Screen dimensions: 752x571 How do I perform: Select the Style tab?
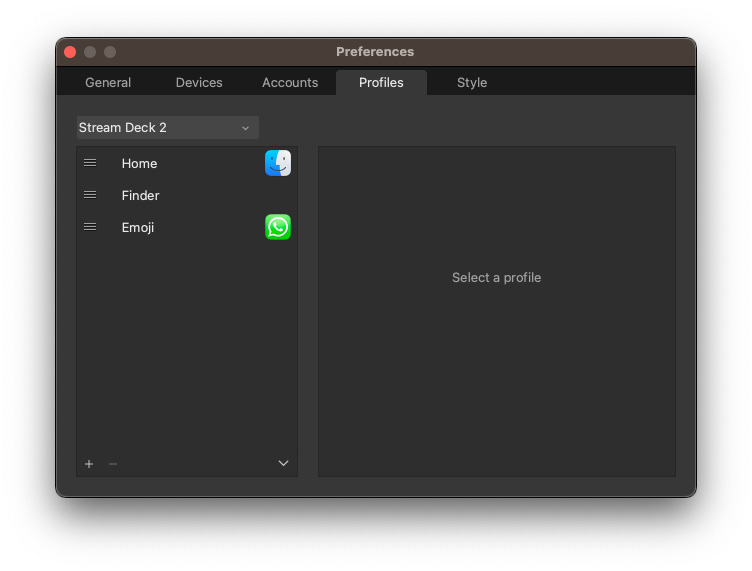coord(472,82)
